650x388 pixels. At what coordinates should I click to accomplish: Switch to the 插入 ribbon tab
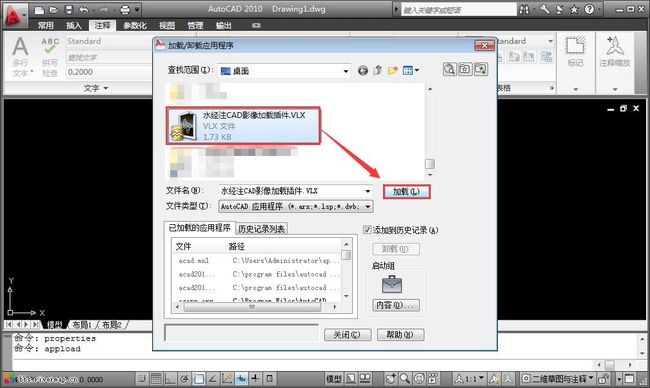point(74,25)
